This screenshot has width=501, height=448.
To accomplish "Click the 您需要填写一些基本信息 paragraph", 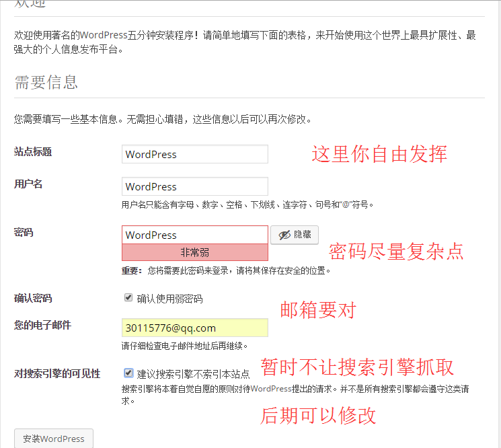I will click(x=163, y=119).
